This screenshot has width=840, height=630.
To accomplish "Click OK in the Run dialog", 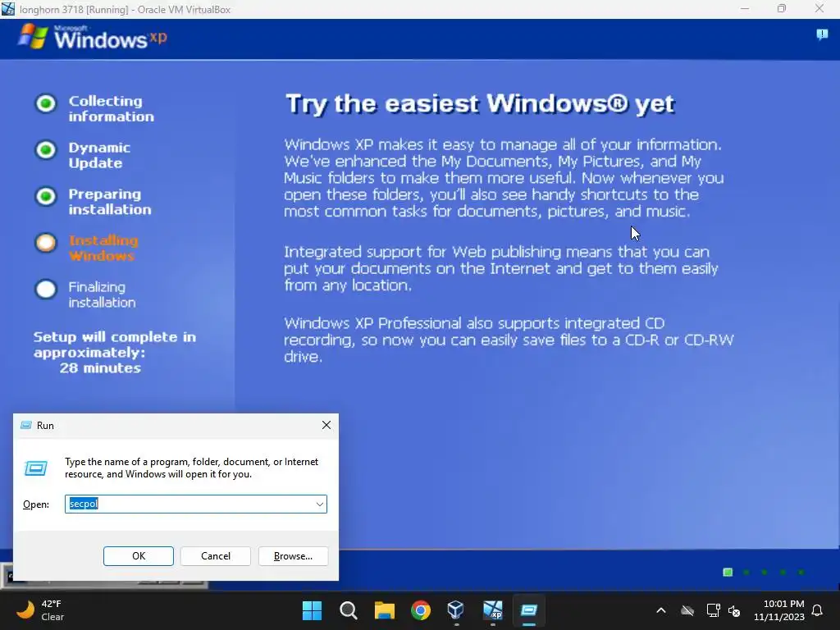I will point(138,556).
